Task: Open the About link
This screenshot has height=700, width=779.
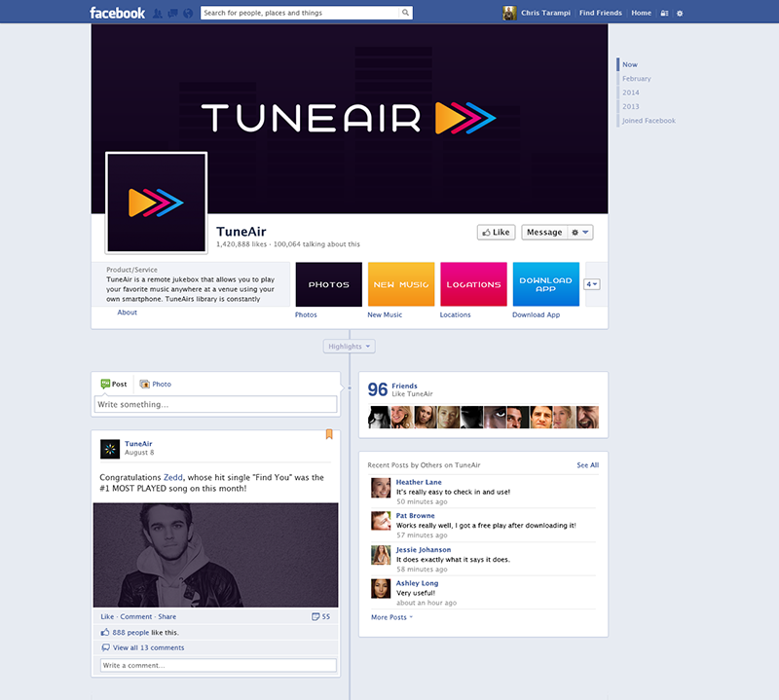Action: pyautogui.click(x=128, y=312)
